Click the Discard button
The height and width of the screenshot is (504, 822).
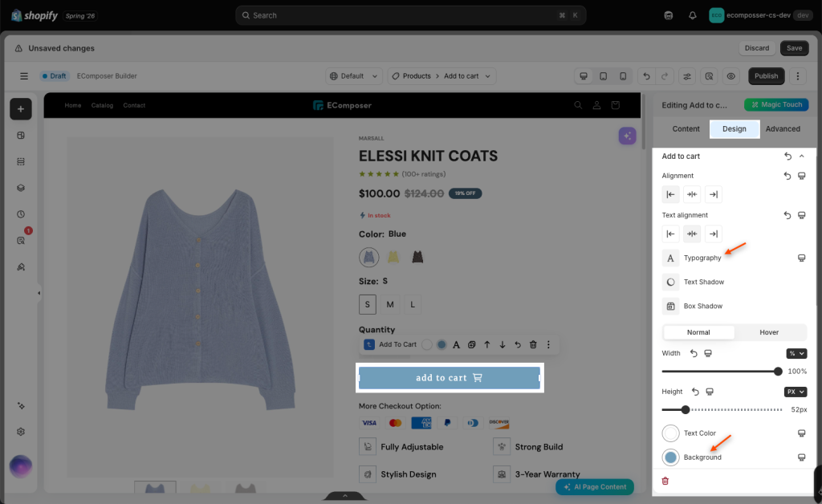click(757, 48)
